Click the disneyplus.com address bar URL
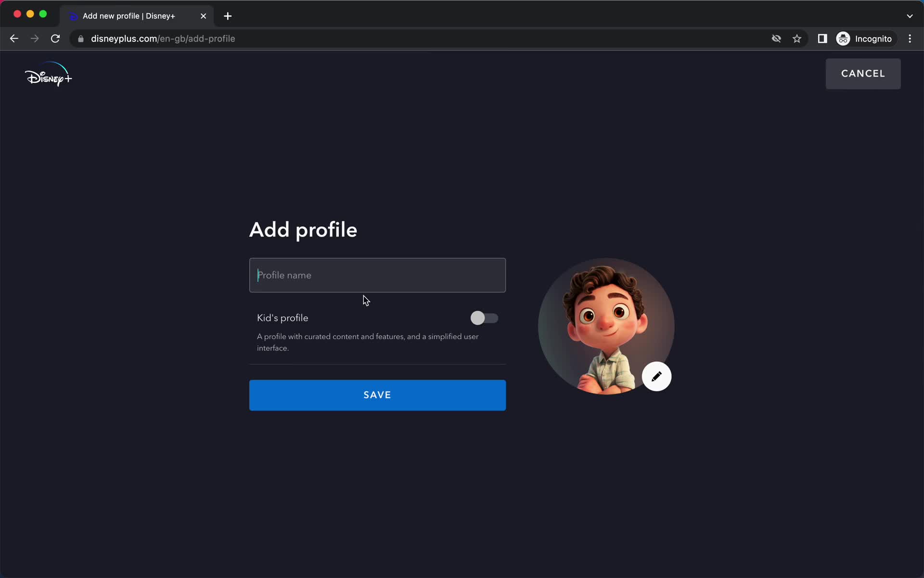The image size is (924, 578). (163, 39)
